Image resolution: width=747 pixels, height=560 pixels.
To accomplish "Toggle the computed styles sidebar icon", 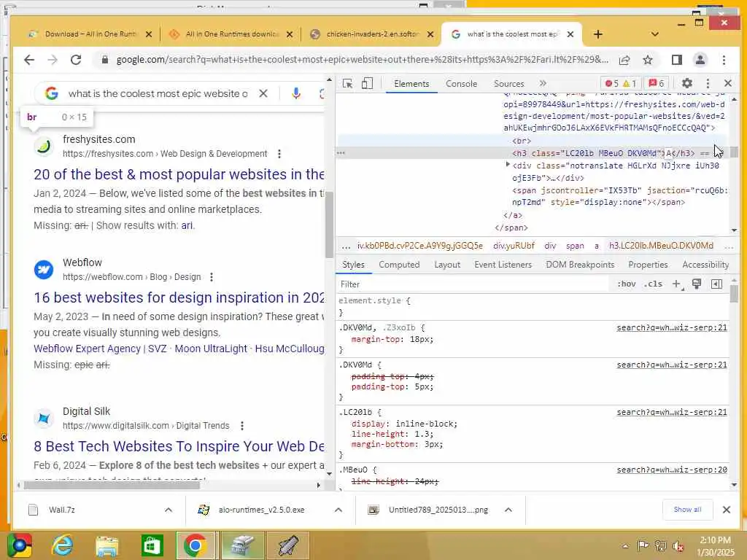I will (x=716, y=284).
